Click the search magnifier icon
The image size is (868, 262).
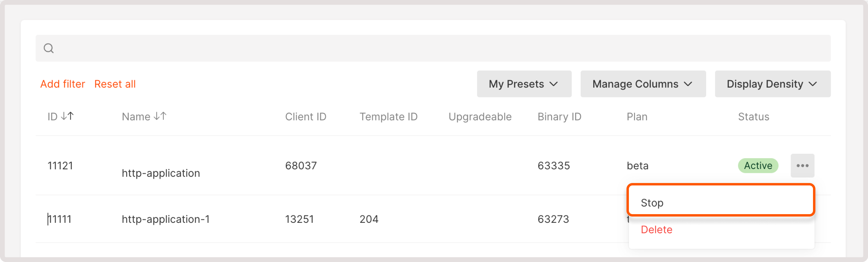pyautogui.click(x=48, y=48)
